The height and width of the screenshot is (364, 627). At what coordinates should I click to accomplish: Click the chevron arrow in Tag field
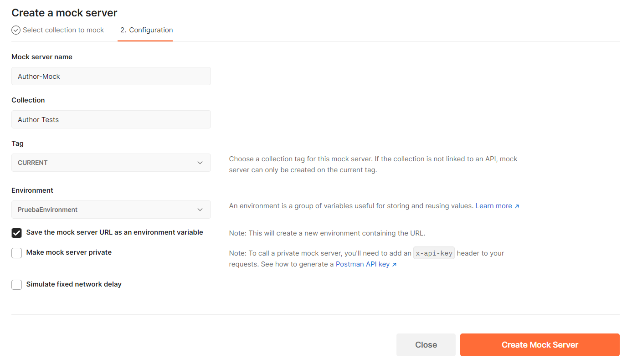(200, 163)
